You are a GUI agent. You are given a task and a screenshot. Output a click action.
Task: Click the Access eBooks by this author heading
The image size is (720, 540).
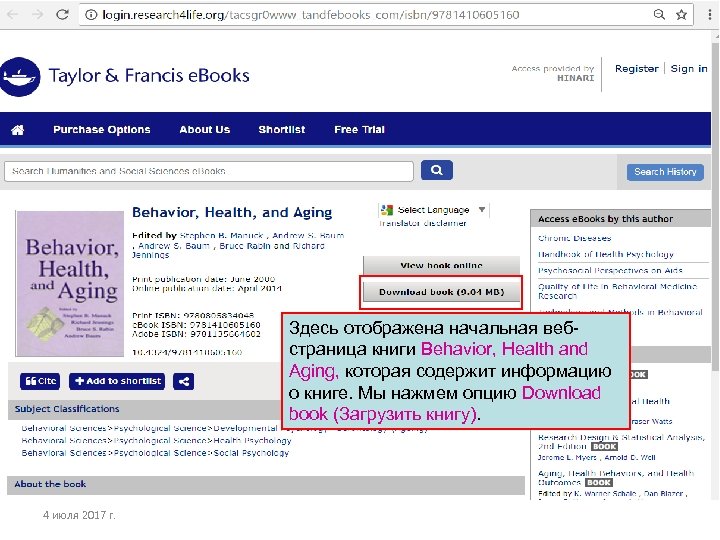click(605, 219)
